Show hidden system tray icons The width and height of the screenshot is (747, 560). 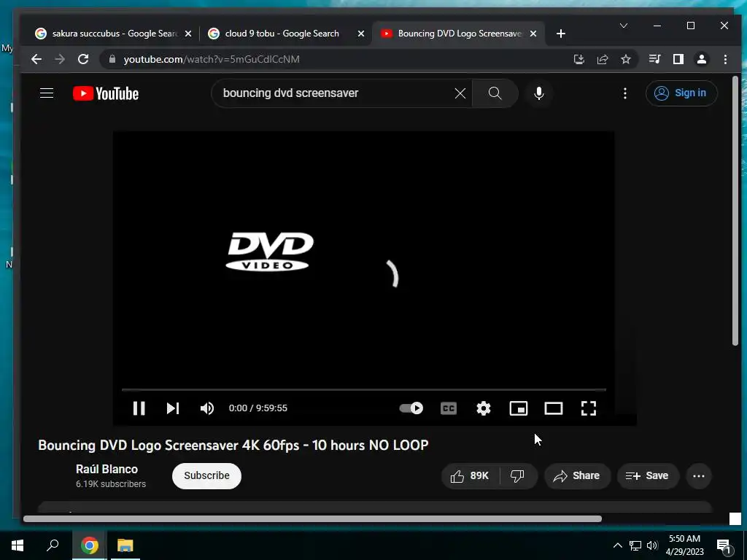(x=617, y=545)
